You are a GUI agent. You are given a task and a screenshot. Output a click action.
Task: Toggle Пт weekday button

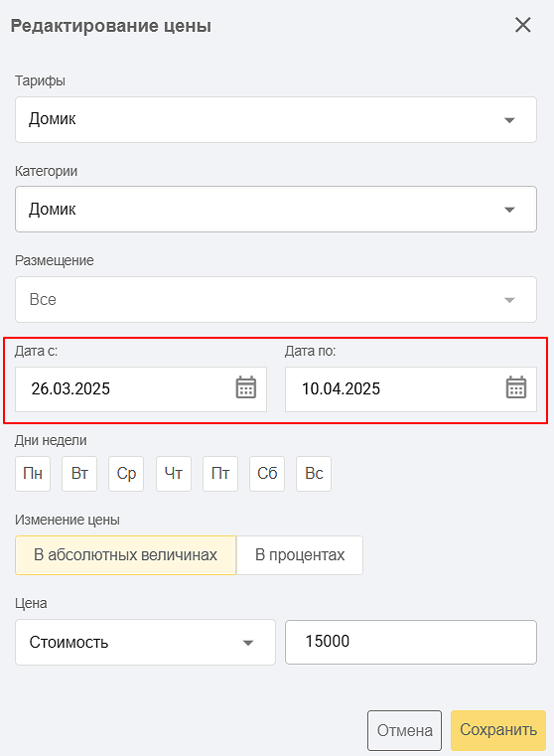click(x=220, y=474)
